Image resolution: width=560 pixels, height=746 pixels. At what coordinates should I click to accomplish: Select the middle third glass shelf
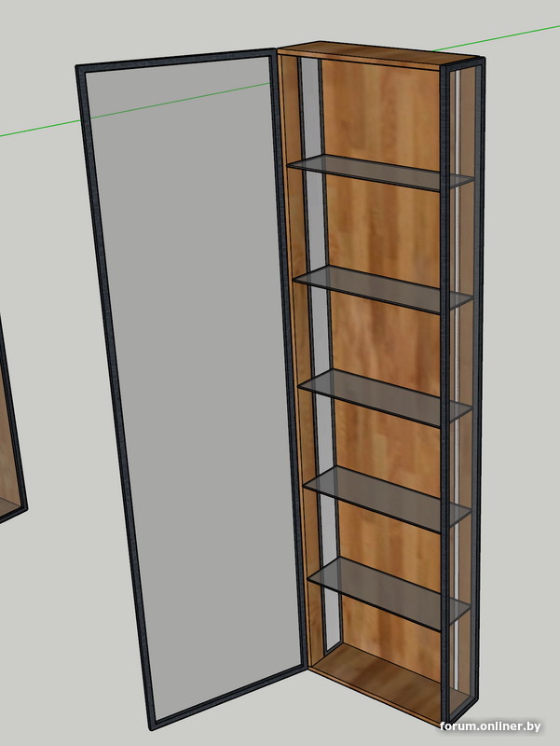click(x=385, y=397)
